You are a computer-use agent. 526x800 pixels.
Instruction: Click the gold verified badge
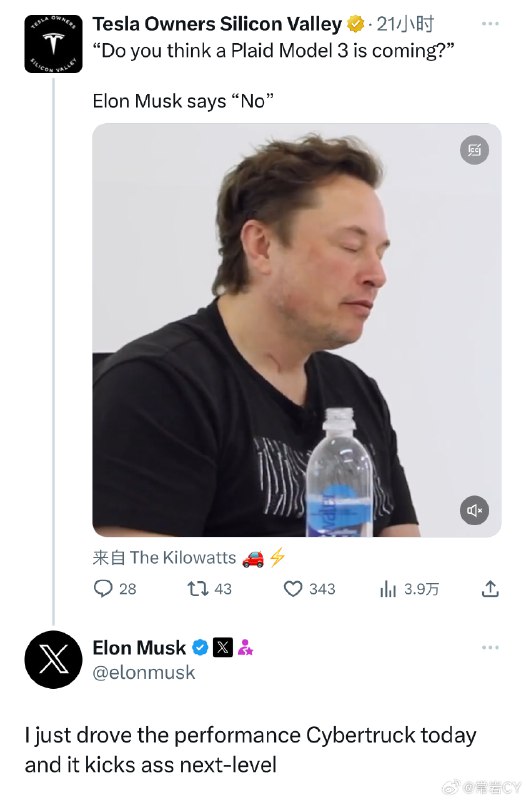[355, 24]
